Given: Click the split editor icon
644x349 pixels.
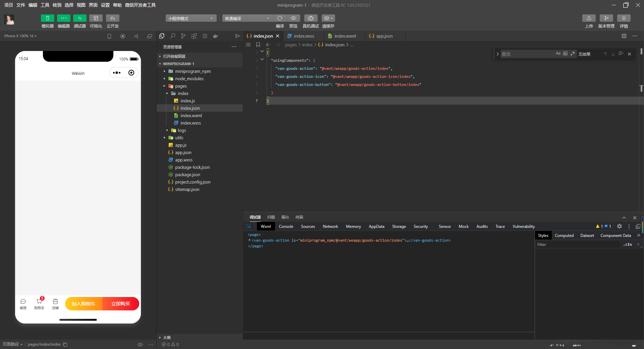Looking at the screenshot, I should [624, 36].
